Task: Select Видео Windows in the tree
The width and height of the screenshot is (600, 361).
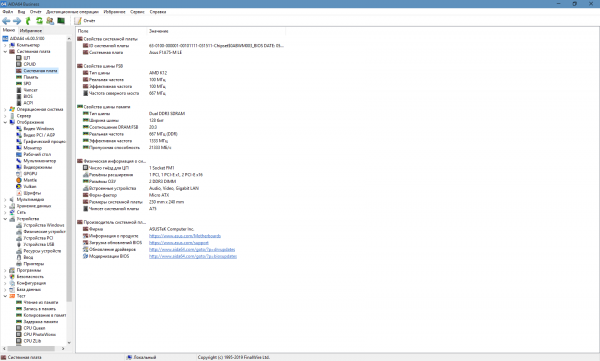Action: pyautogui.click(x=39, y=129)
